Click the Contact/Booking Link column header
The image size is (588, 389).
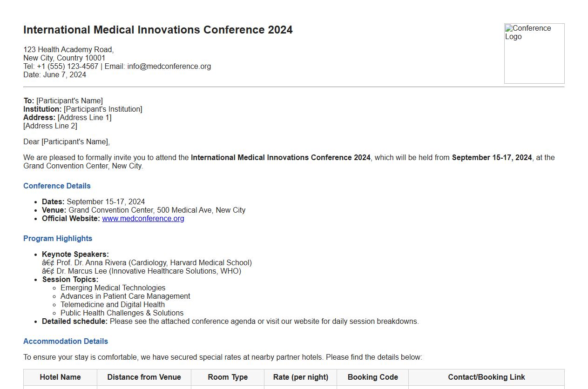[487, 377]
